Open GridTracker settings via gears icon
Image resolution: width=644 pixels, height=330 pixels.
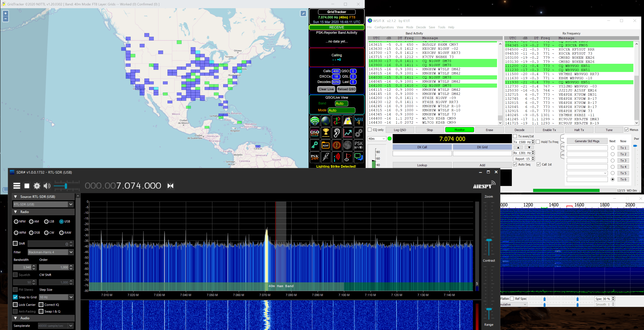point(359,133)
